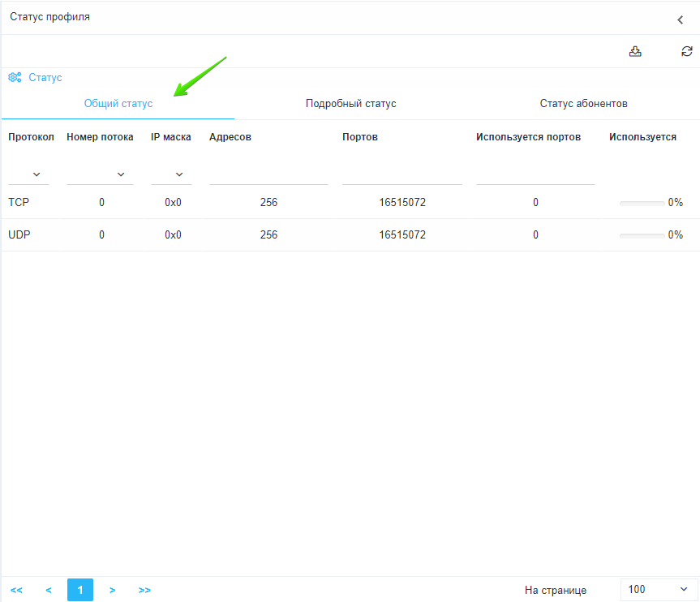The image size is (700, 602).
Task: Click the TCP usage progress bar
Action: tap(641, 203)
